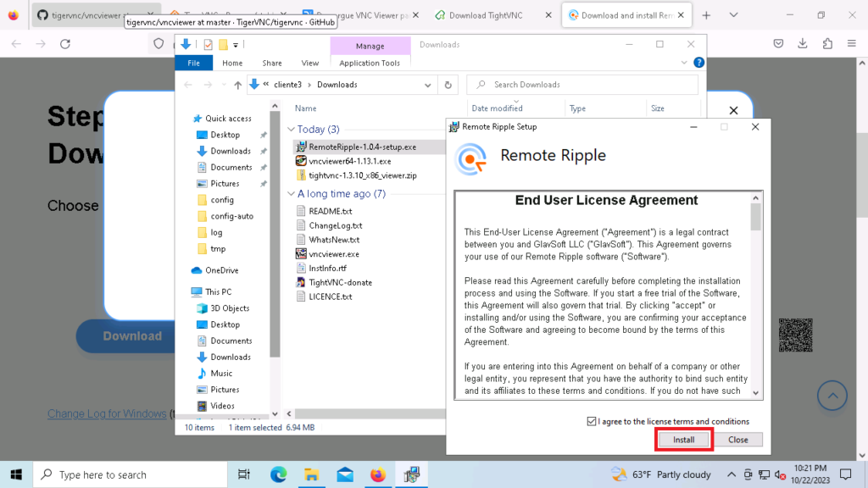This screenshot has width=868, height=488.
Task: Uncheck I agree to the license terms checkbox
Action: (591, 422)
